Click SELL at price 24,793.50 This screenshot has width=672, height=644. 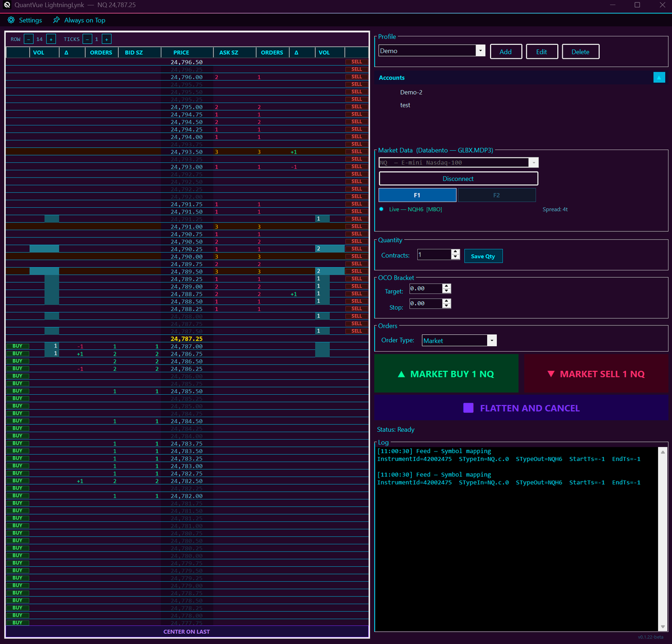point(357,152)
